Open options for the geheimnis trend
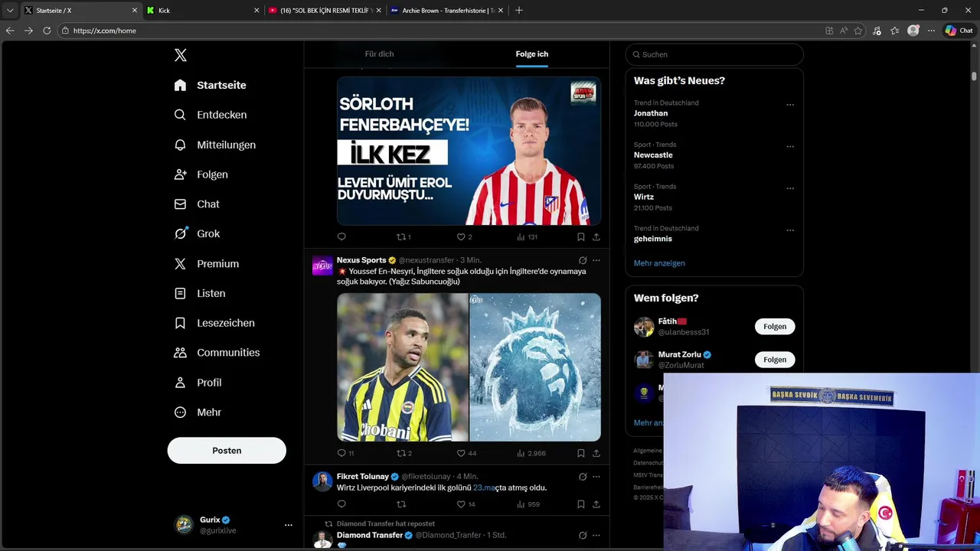980x551 pixels. (790, 230)
